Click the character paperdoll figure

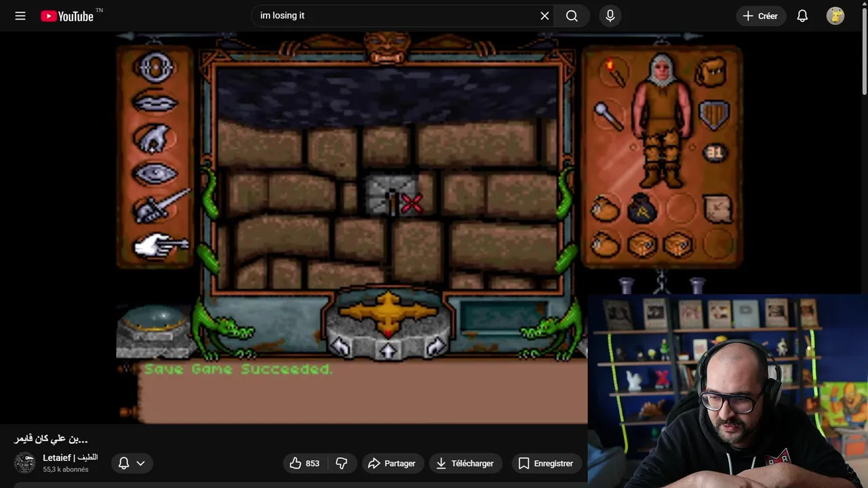662,121
